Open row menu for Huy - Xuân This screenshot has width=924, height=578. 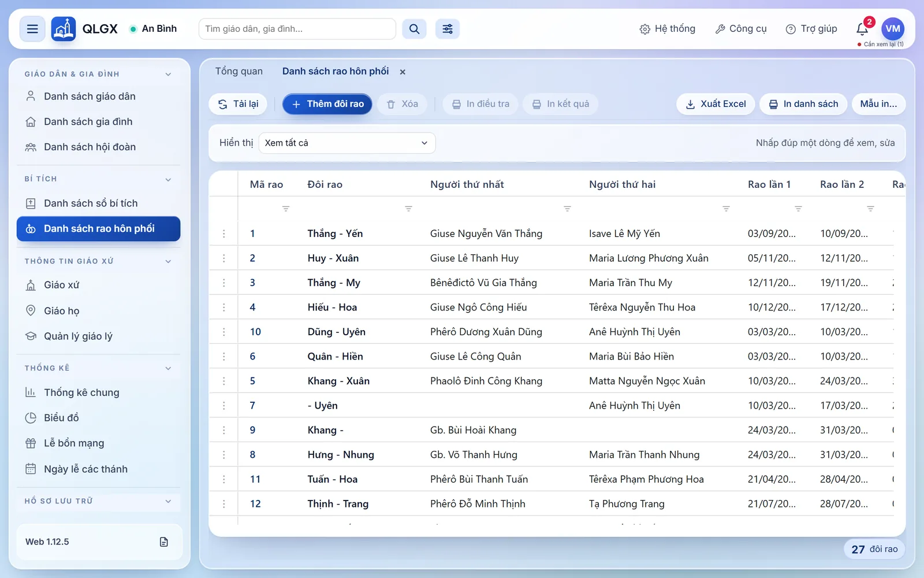pyautogui.click(x=224, y=258)
